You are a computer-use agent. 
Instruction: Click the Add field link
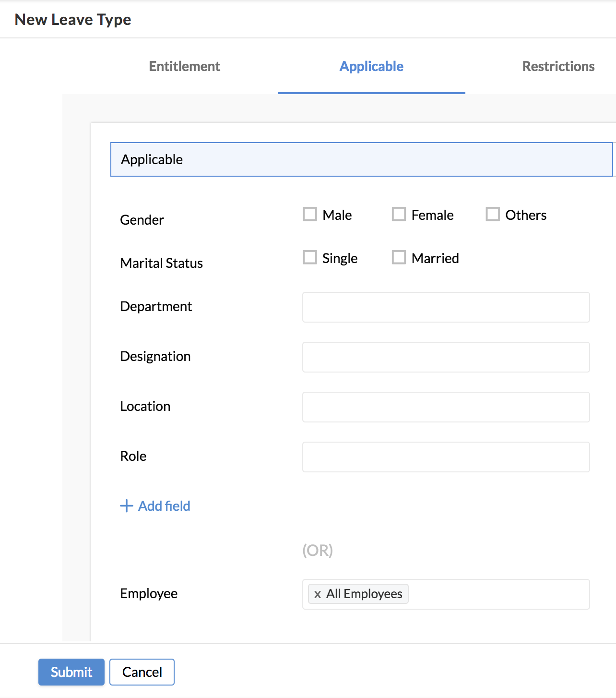164,506
